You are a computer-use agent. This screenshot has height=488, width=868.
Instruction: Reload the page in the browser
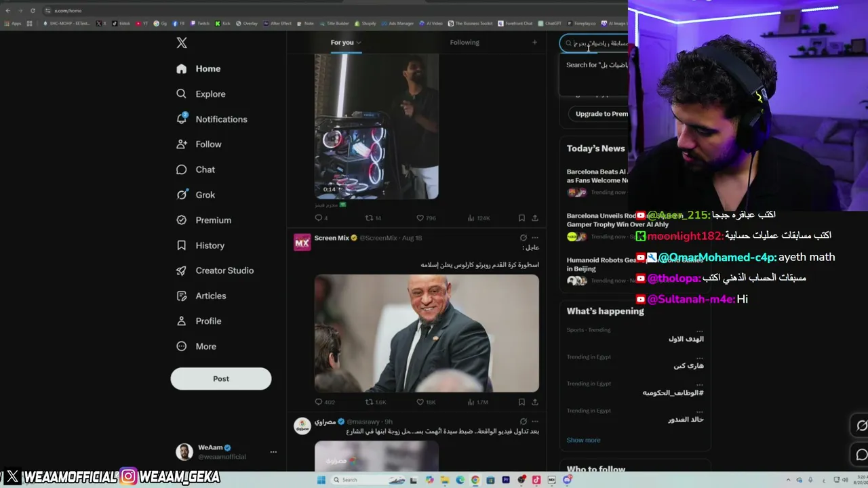33,11
